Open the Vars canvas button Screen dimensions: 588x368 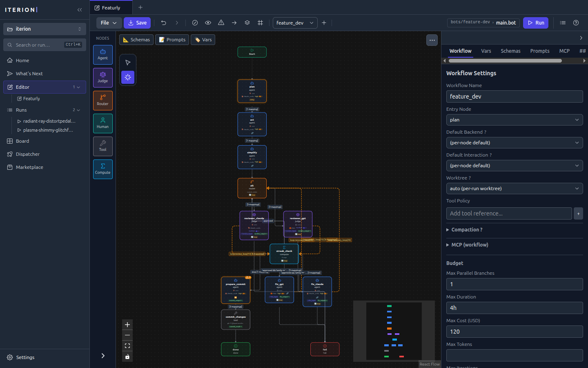point(203,40)
